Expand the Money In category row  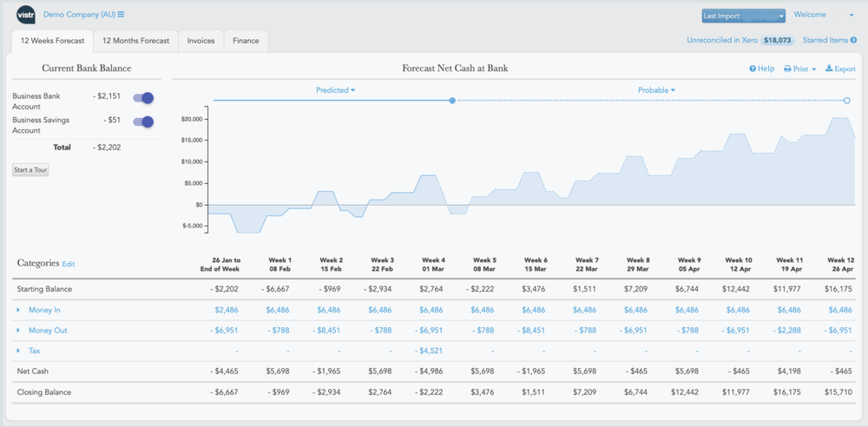[x=18, y=310]
